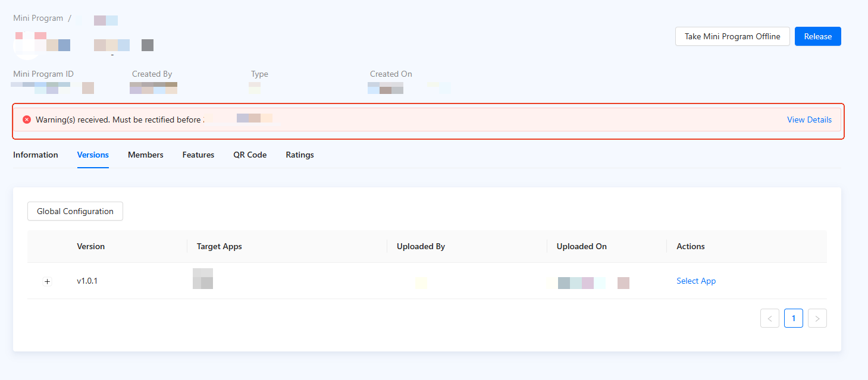This screenshot has height=380, width=868.
Task: Expand the v1.0.1 version row
Action: pos(48,281)
